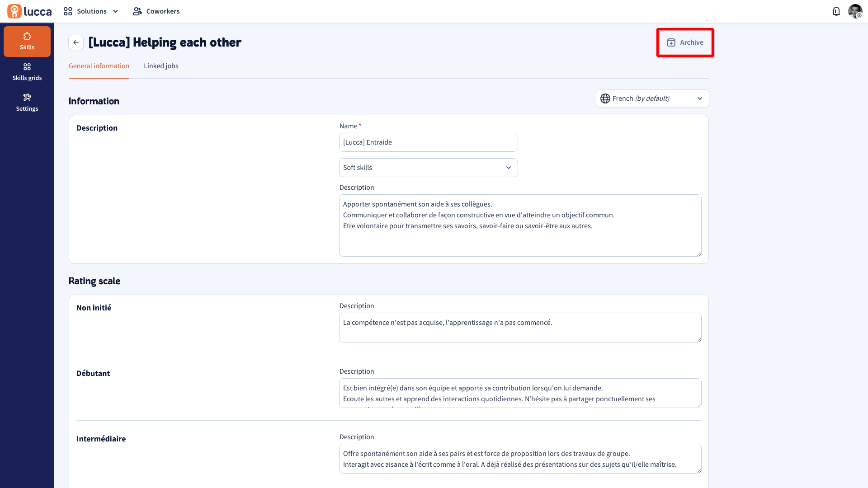Open the Coworkers link

(x=156, y=11)
